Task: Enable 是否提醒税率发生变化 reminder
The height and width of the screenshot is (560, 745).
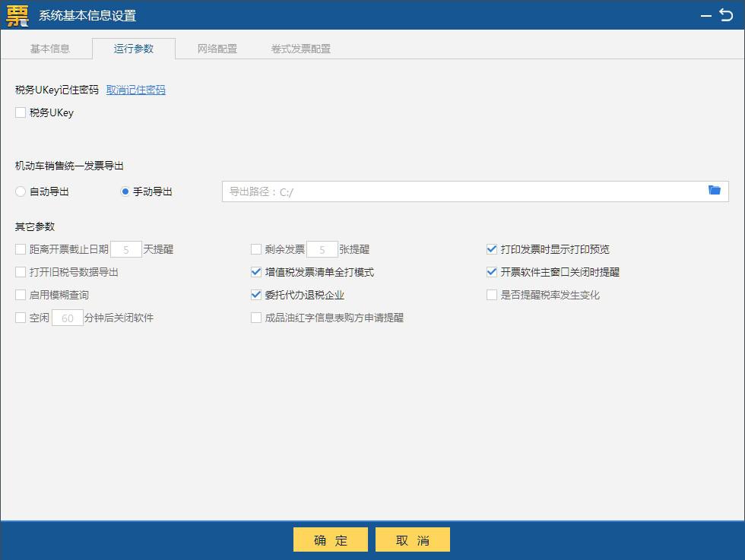Action: tap(491, 295)
